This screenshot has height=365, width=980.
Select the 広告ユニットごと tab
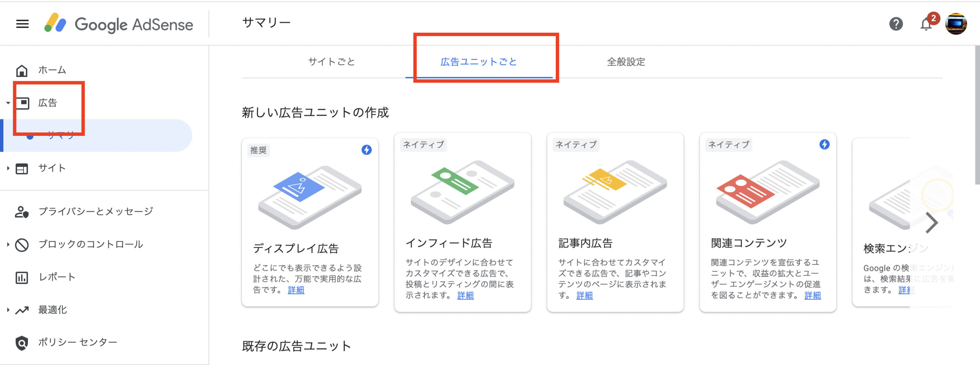479,62
